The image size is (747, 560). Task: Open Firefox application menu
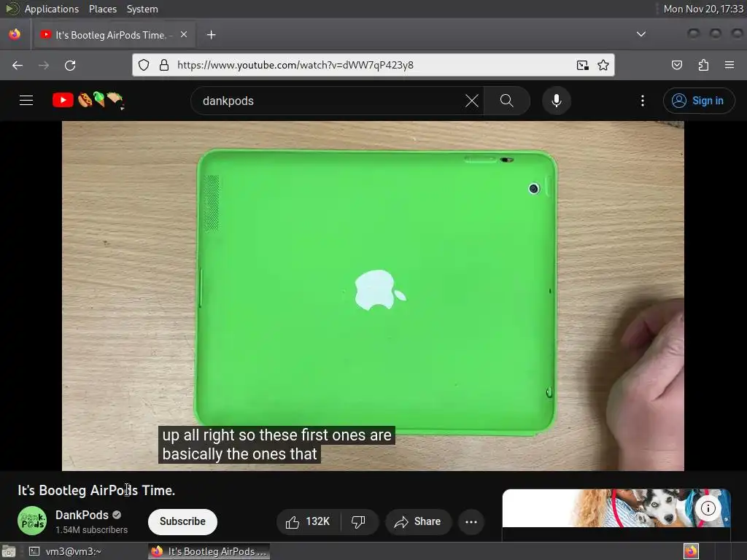729,65
